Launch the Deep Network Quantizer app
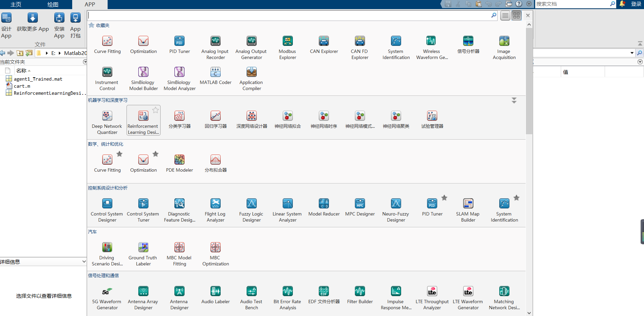 pyautogui.click(x=107, y=120)
